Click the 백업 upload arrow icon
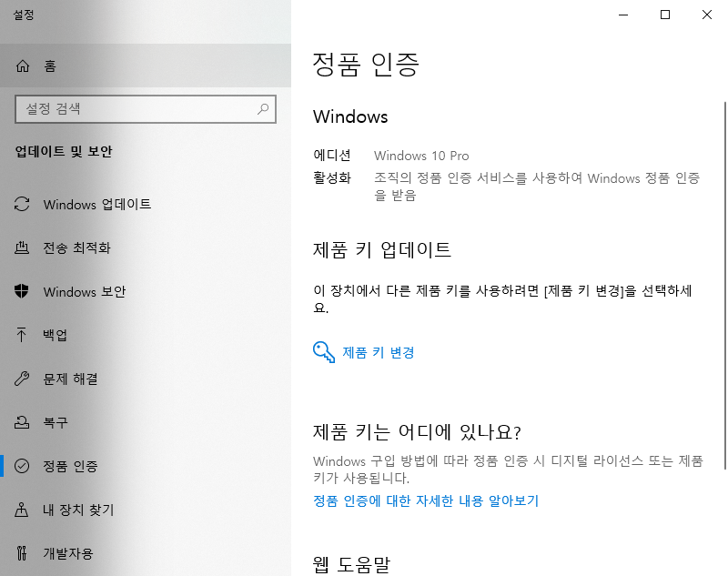728x576 pixels. point(21,335)
